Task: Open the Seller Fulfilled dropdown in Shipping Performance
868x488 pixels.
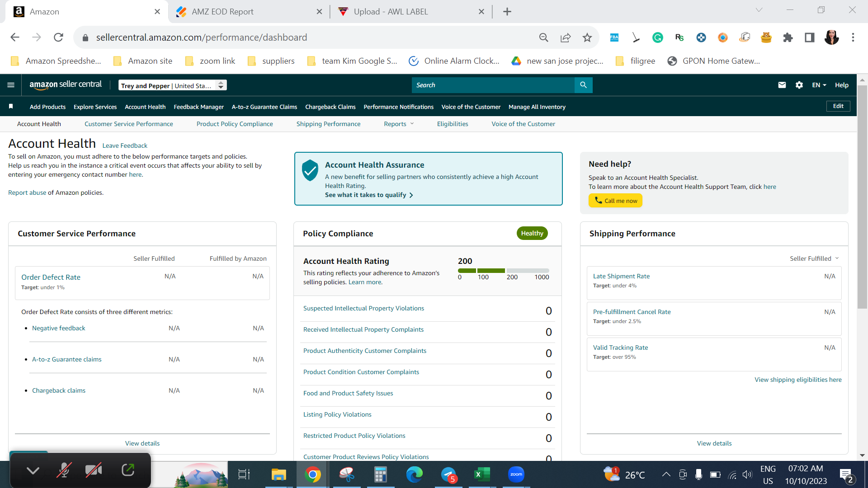Action: coord(814,258)
